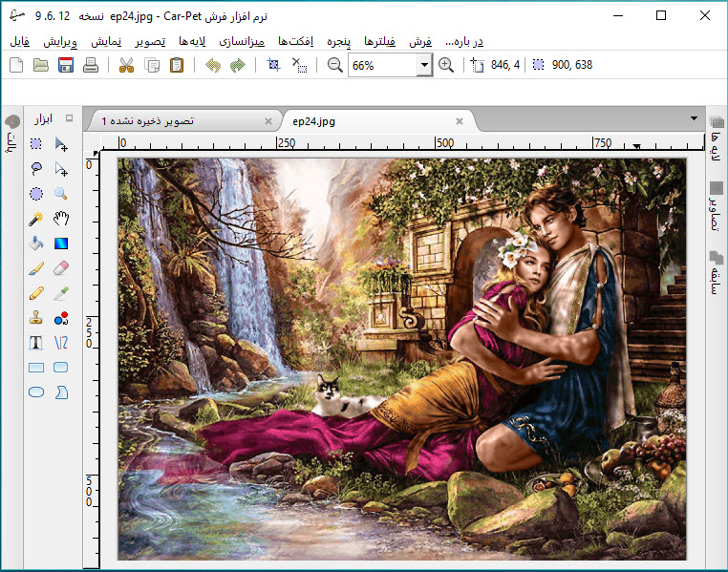Open the نمایش (View) menu

point(106,42)
